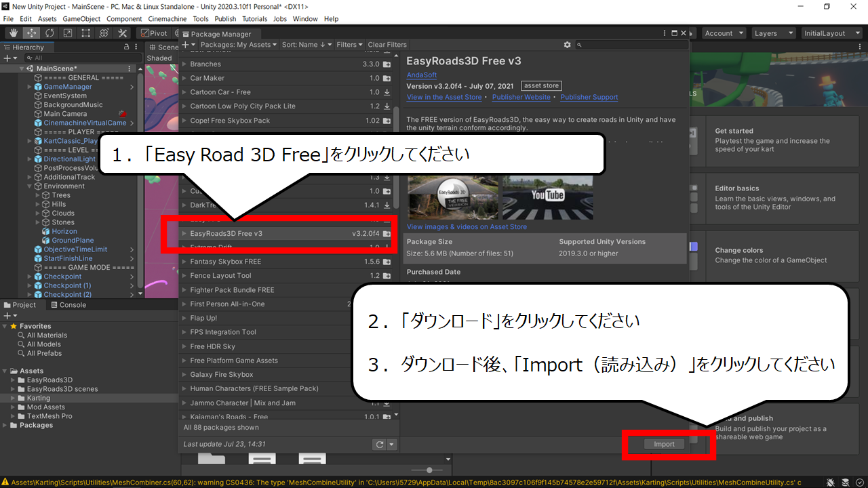
Task: Expand Trees object in Hierarchy
Action: point(38,195)
